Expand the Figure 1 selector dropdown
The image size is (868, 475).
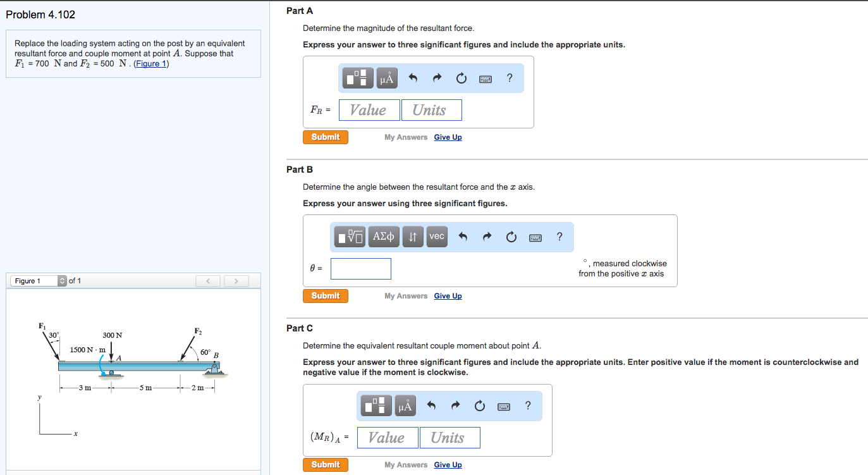(61, 280)
